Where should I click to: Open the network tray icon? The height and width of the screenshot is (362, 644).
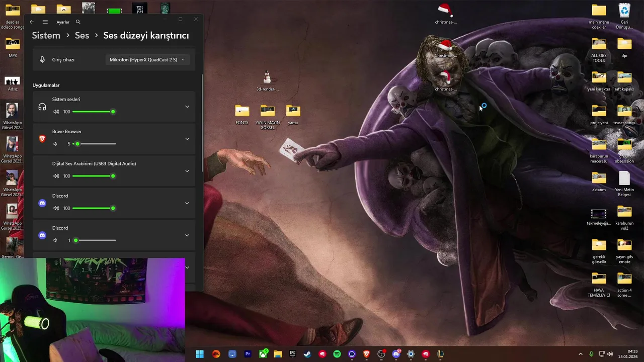[x=601, y=354]
